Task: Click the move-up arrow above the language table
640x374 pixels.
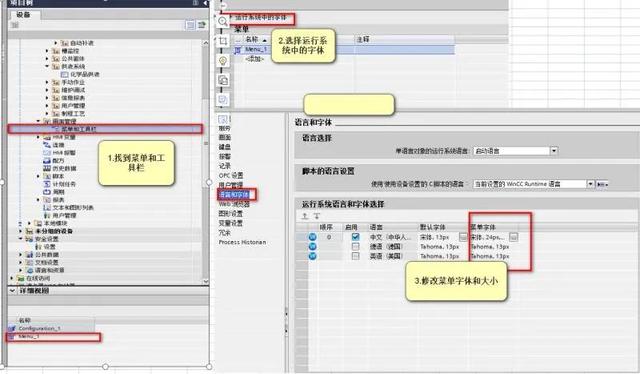Action: (x=304, y=216)
